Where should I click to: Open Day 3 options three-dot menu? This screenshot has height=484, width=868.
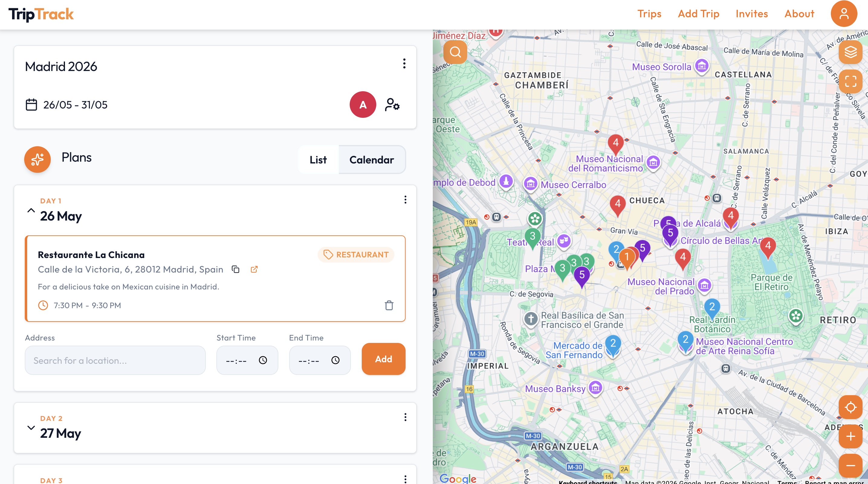tap(405, 479)
